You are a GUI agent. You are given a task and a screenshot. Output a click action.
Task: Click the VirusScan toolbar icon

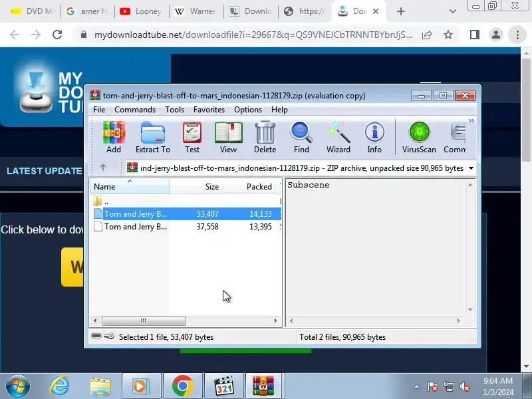pyautogui.click(x=419, y=138)
